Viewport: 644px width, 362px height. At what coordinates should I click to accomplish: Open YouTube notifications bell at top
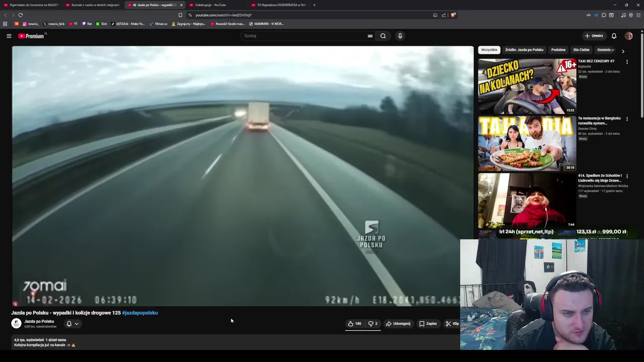(614, 36)
